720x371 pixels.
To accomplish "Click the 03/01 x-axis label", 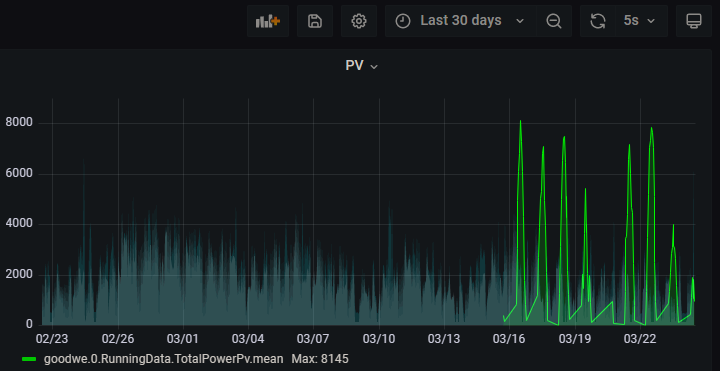I will click(x=182, y=339).
